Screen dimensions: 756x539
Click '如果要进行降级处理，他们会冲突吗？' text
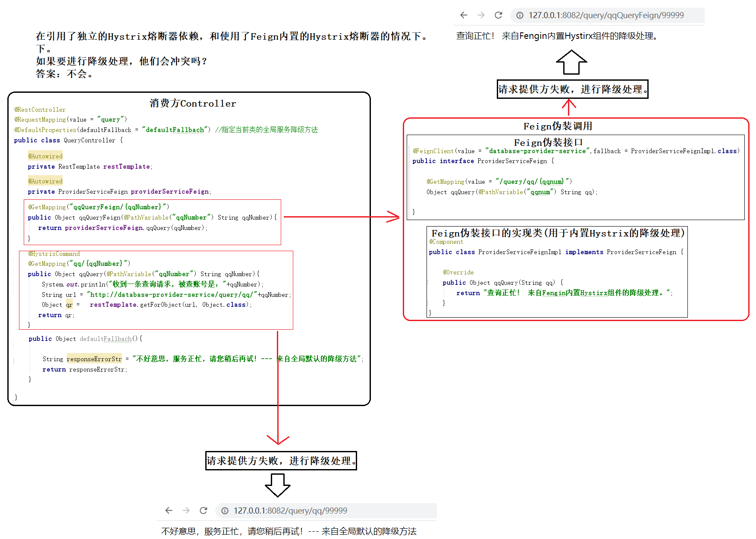122,61
